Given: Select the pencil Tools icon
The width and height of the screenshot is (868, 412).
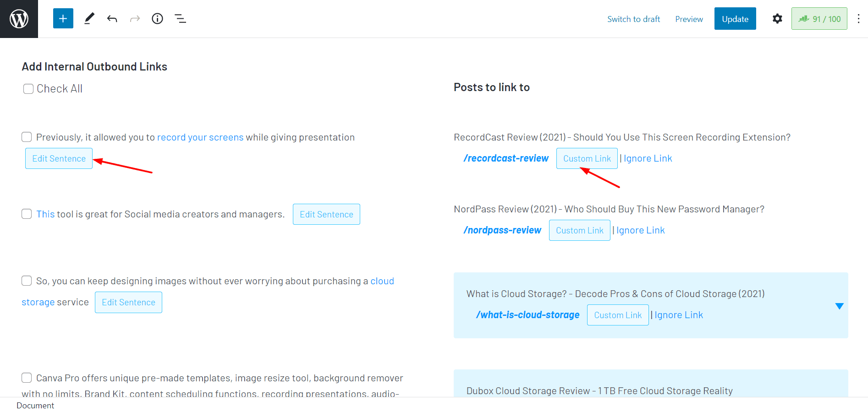Looking at the screenshot, I should point(89,19).
